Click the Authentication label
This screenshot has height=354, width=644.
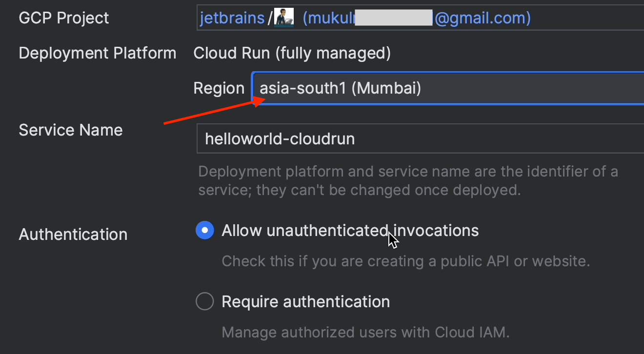tap(73, 235)
